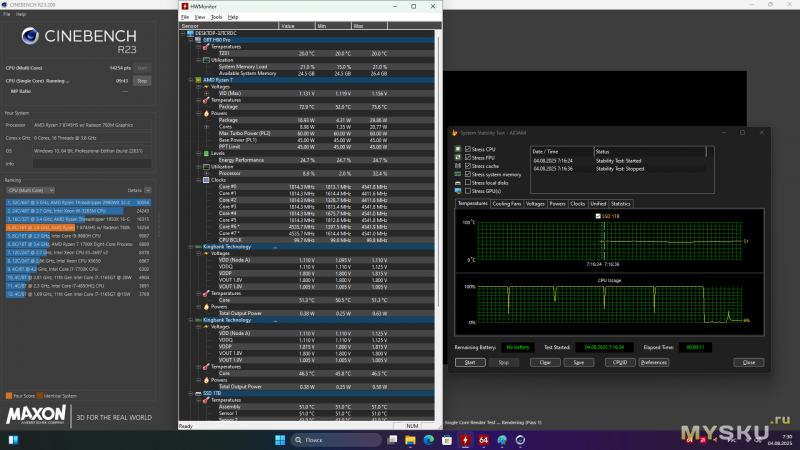Click Cinebench Info text field
The width and height of the screenshot is (800, 450).
(92, 164)
